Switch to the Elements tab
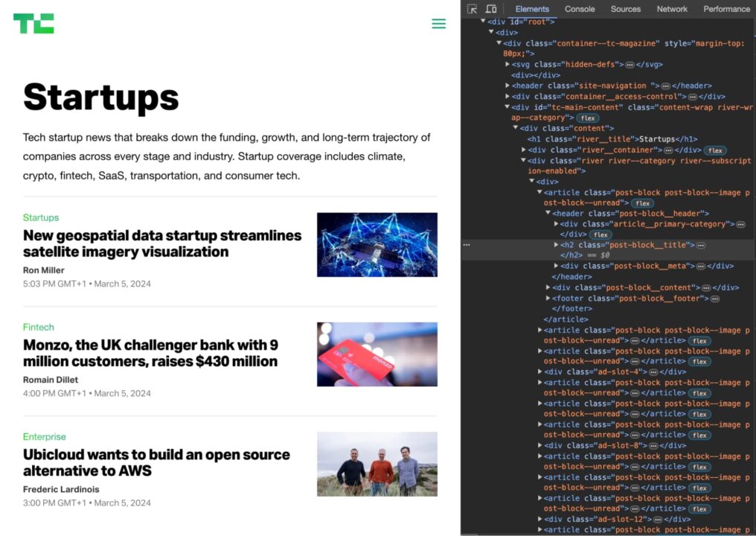Screen dimensions: 756x536 pyautogui.click(x=532, y=9)
